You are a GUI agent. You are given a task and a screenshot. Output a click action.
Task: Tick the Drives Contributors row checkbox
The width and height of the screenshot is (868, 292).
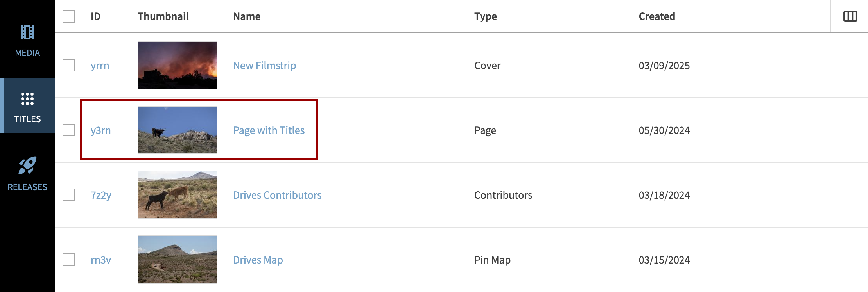[69, 195]
